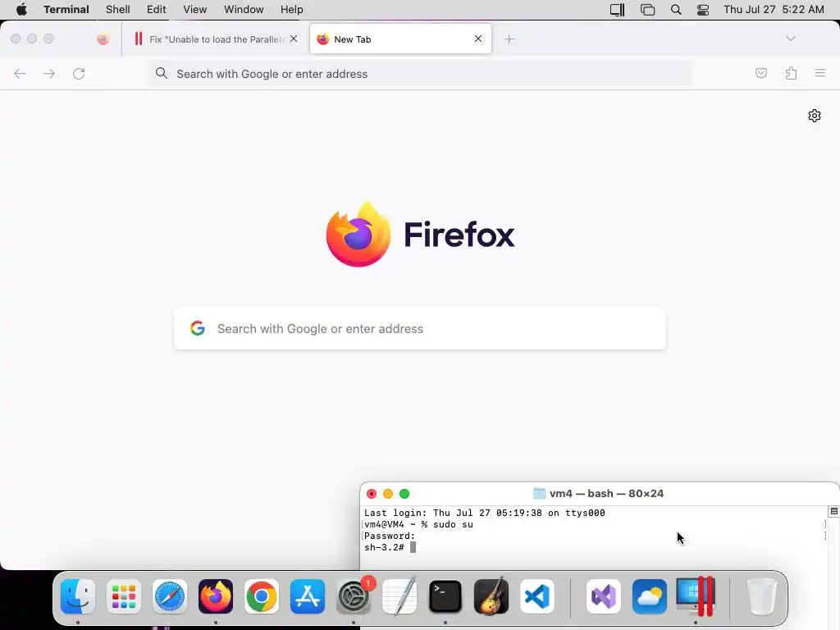Open Google Chrome from the Dock
Viewport: 840px width, 630px height.
262,596
